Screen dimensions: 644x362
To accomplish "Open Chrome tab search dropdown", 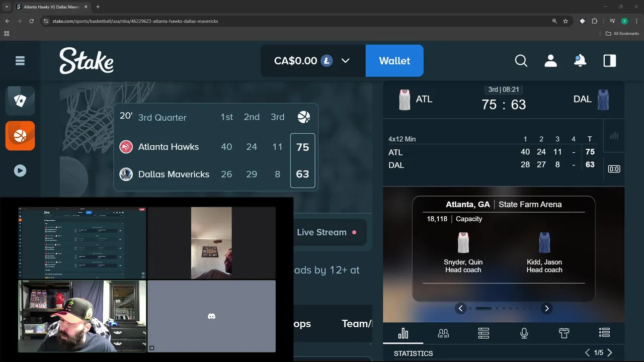I will pyautogui.click(x=7, y=7).
